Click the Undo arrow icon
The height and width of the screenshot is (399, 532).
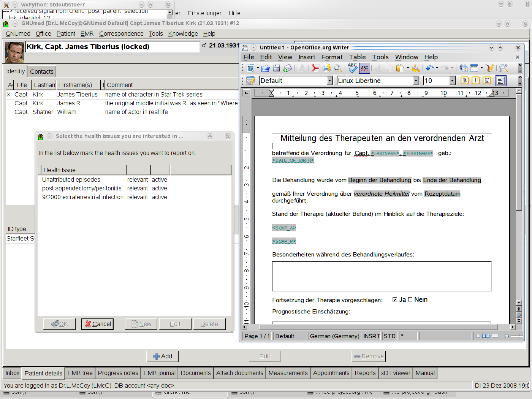click(x=430, y=68)
